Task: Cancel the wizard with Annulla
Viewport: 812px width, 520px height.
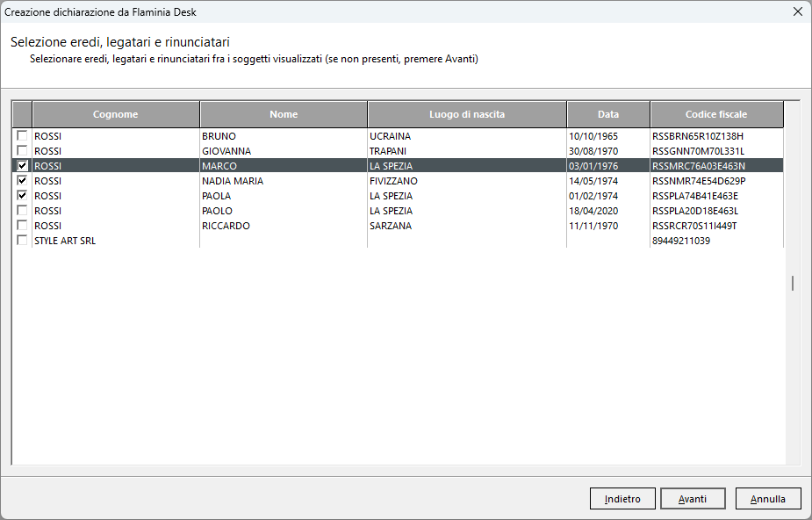Action: 768,499
